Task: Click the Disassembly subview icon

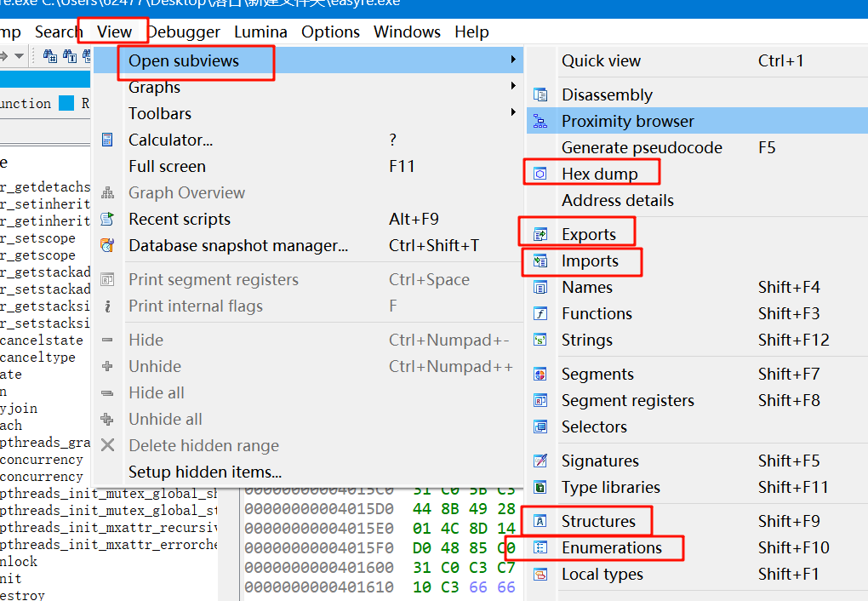Action: (x=540, y=94)
